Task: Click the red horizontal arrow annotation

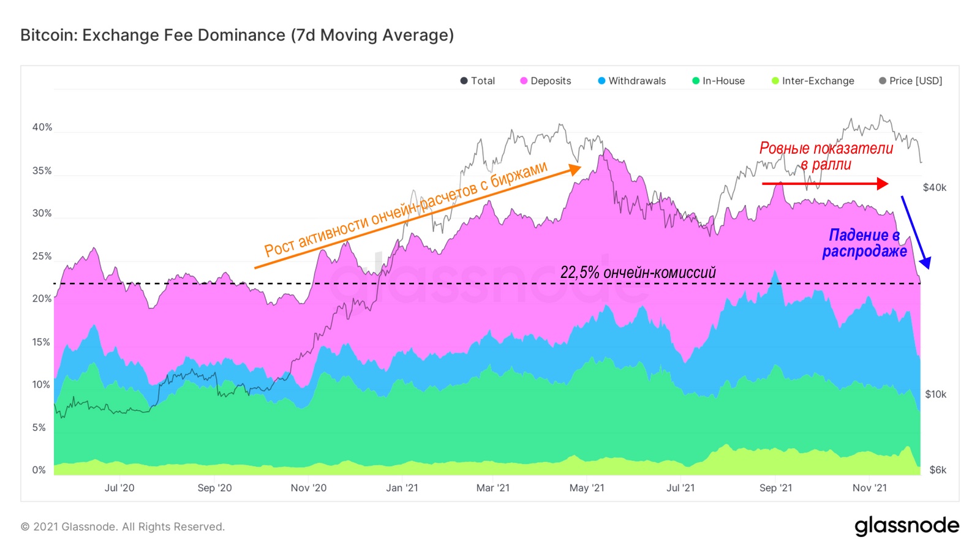Action: coord(825,183)
